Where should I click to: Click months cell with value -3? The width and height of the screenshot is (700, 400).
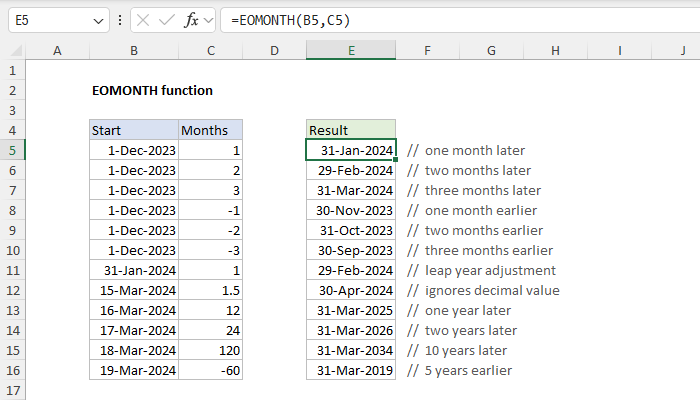211,250
